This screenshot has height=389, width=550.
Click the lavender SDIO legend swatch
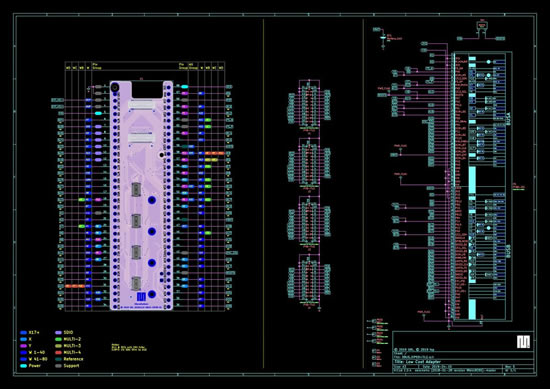pos(59,333)
